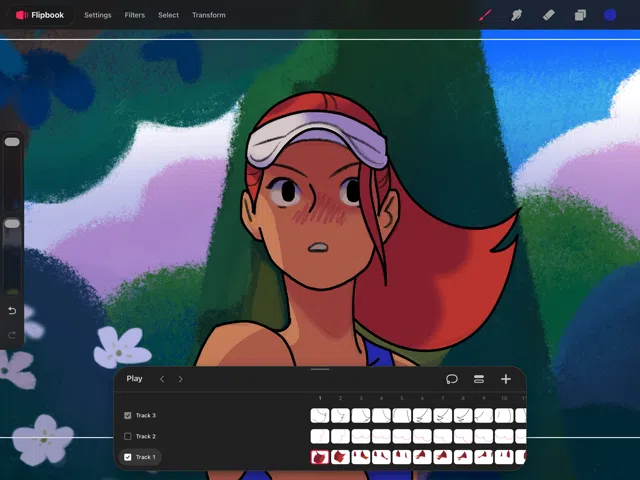This screenshot has height=480, width=640.
Task: Open the Settings menu
Action: (x=98, y=15)
